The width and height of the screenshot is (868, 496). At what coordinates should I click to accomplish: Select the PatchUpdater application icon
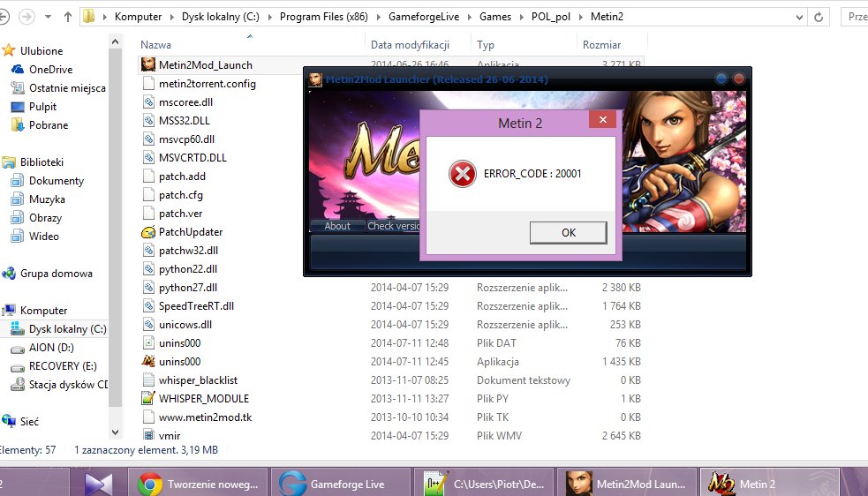[x=147, y=232]
